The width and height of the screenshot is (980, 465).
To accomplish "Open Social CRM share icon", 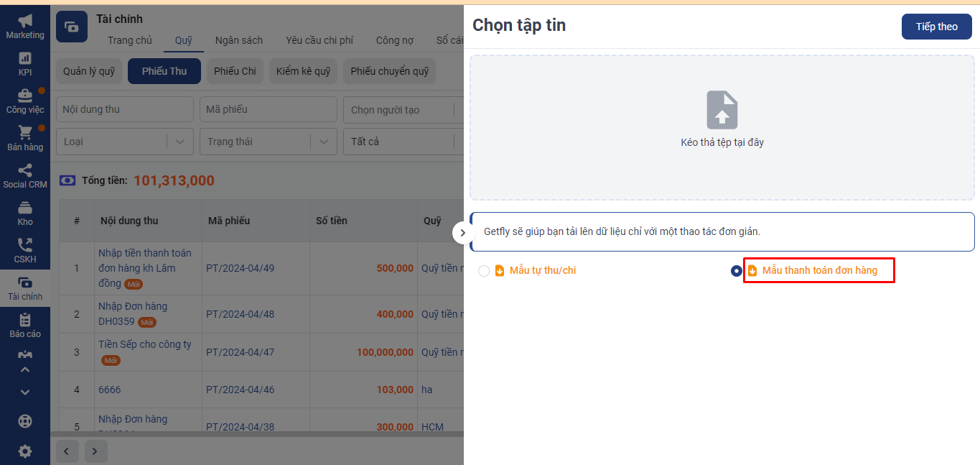I will [x=25, y=171].
